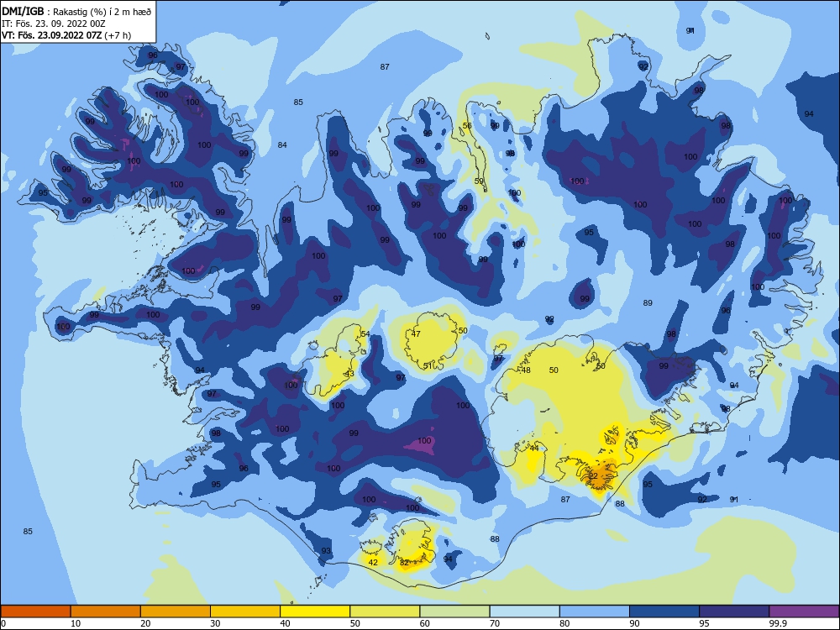
Task: Click the purple legend swatch above 99.9
Action: pos(804,612)
